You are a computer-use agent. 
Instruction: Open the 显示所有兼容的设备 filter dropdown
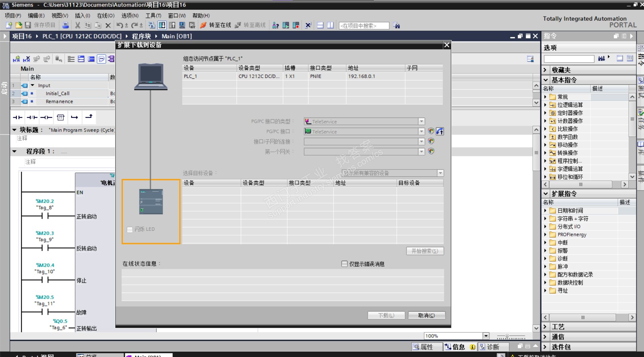pyautogui.click(x=440, y=173)
